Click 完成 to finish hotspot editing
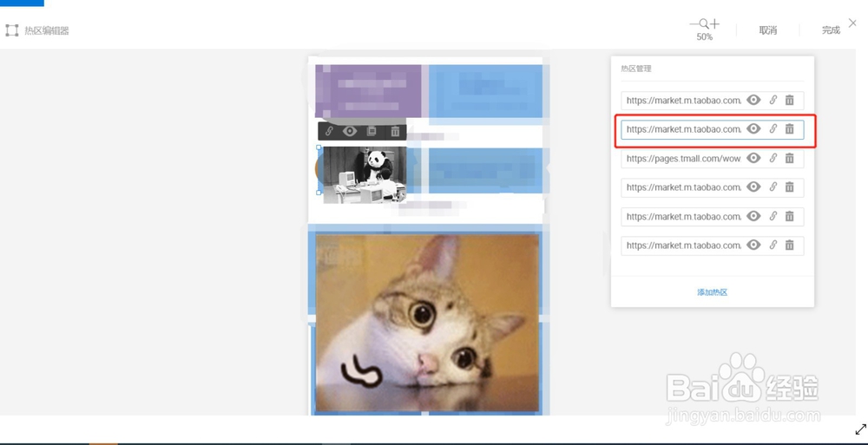This screenshot has height=445, width=868. pos(831,30)
